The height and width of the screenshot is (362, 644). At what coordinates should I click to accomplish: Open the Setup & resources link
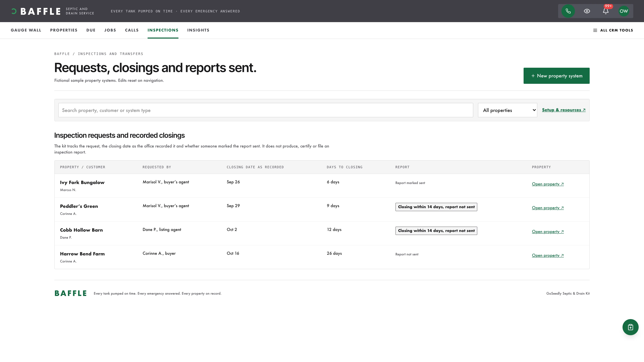[564, 110]
